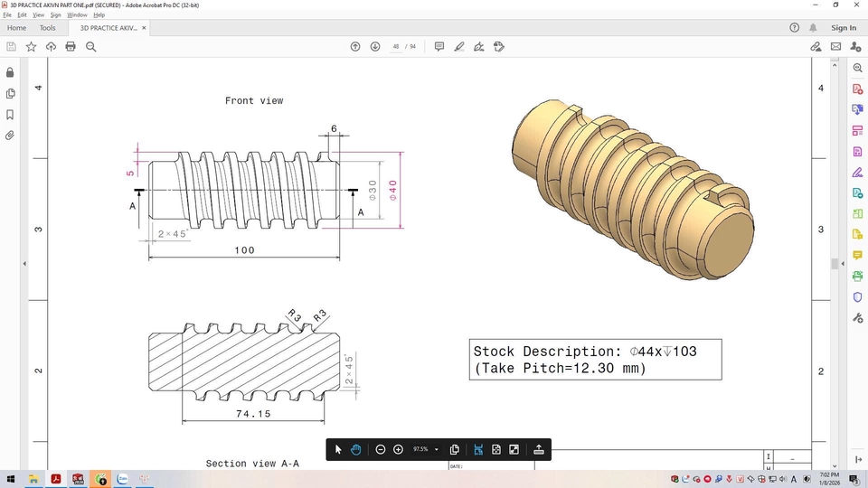868x488 pixels.
Task: Add a comment with sticky note icon
Action: pyautogui.click(x=439, y=47)
